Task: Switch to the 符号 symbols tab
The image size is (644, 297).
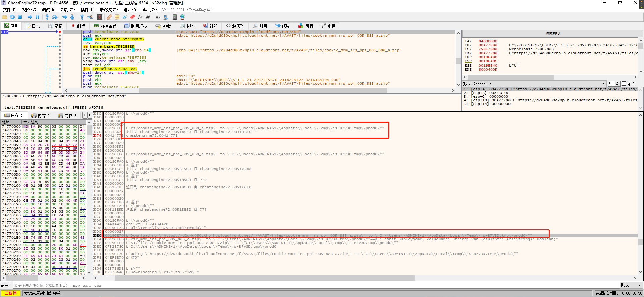Action: coord(211,26)
